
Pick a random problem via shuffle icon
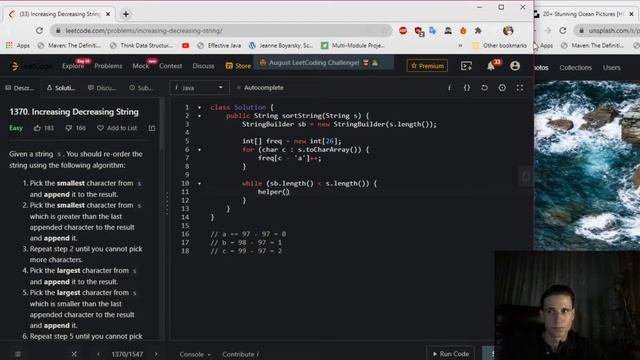[x=74, y=354]
